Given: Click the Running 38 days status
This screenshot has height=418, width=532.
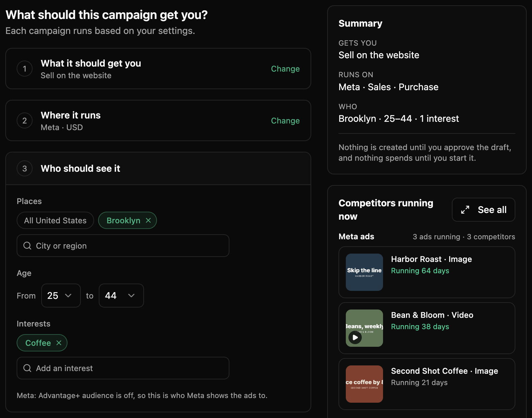Looking at the screenshot, I should (x=420, y=326).
